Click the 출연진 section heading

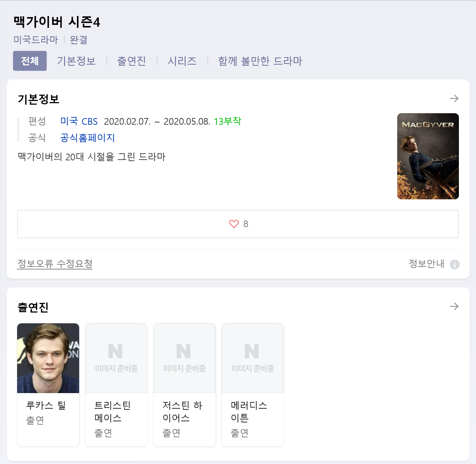[x=33, y=307]
